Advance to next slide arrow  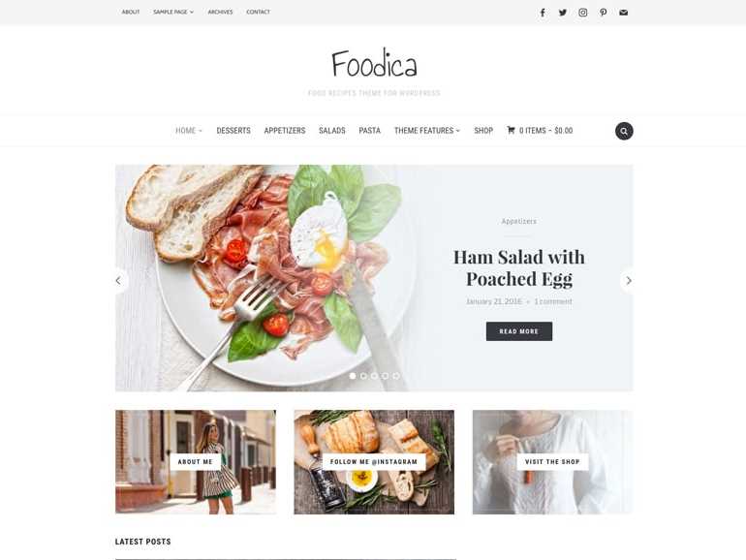click(628, 281)
